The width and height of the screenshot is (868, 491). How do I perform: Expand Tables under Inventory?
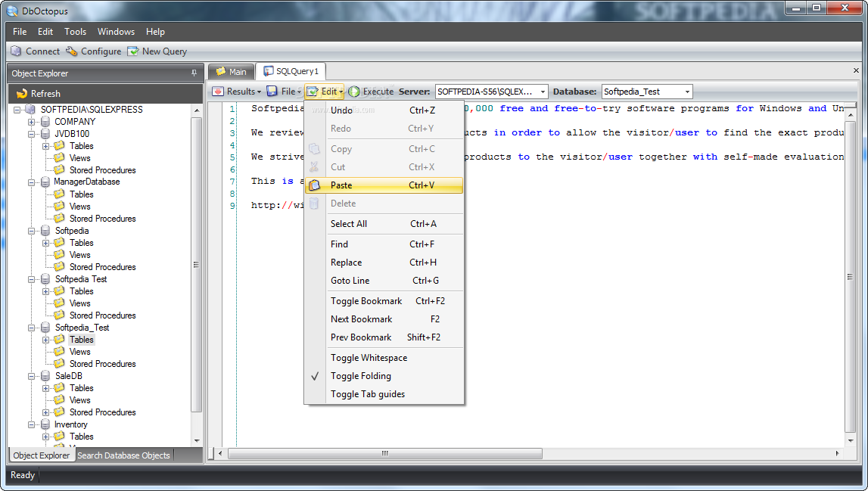(46, 437)
